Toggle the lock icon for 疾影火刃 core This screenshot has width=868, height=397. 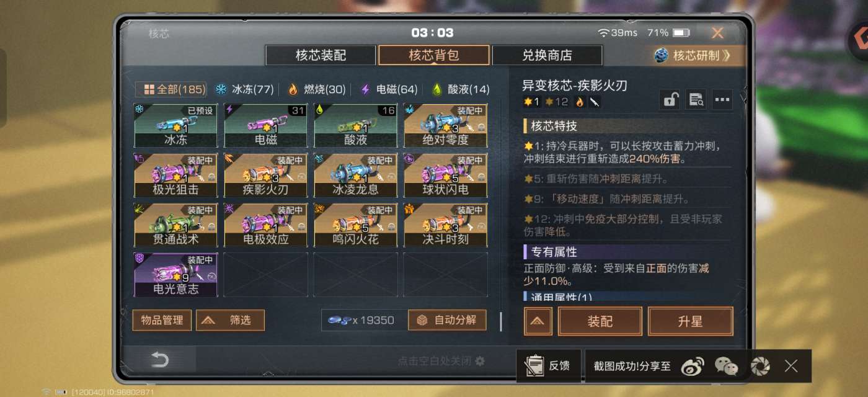670,100
